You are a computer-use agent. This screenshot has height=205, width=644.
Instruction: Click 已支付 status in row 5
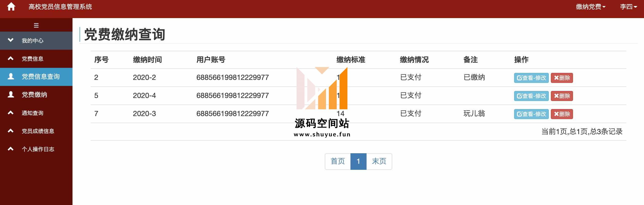point(411,95)
